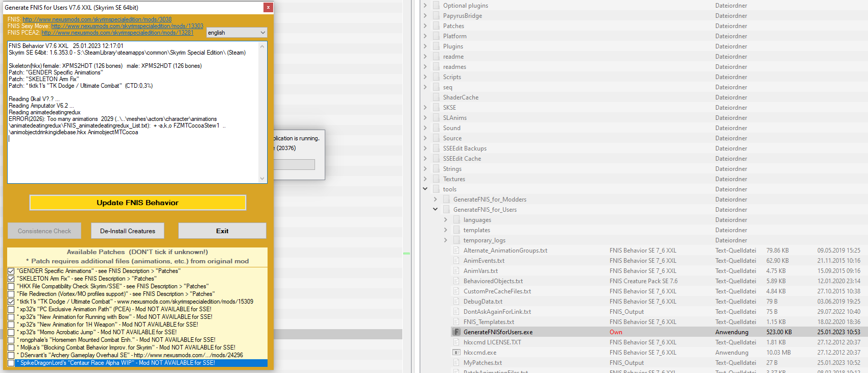Image resolution: width=868 pixels, height=373 pixels.
Task: Expand the SLAnims folder
Action: (x=425, y=117)
